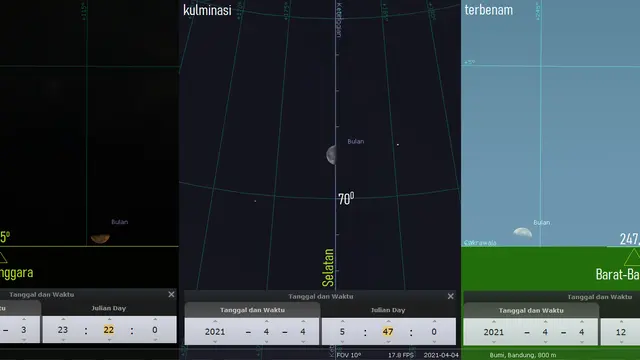
Task: Increase the seconds after minute 22
Action: pyautogui.click(x=155, y=319)
